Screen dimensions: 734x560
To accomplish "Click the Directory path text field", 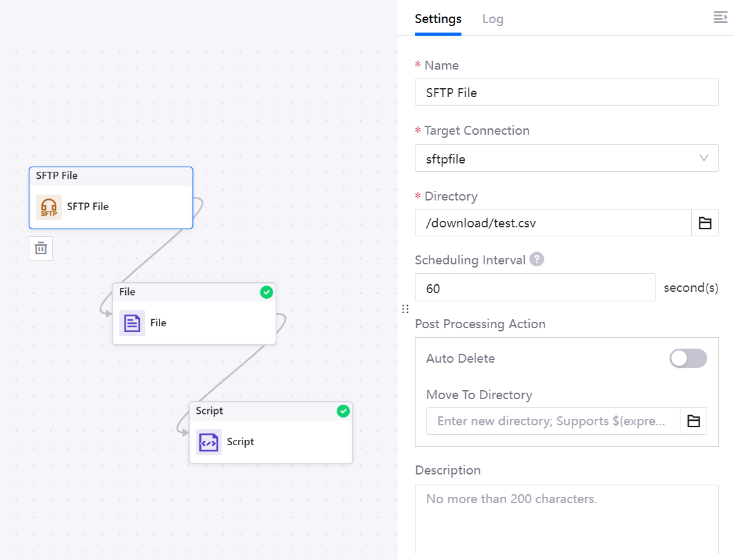I will coord(553,223).
